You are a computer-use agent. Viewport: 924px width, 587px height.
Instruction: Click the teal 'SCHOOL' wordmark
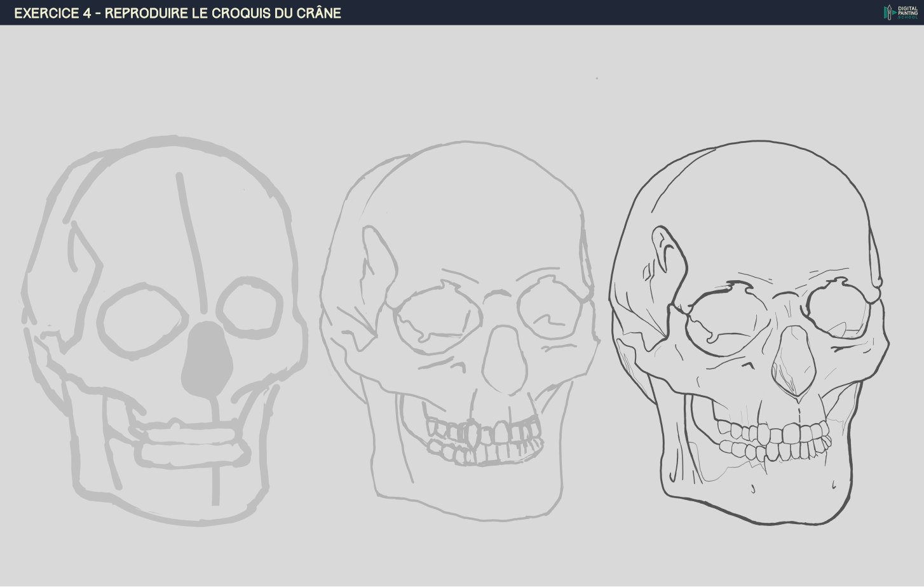pos(907,17)
